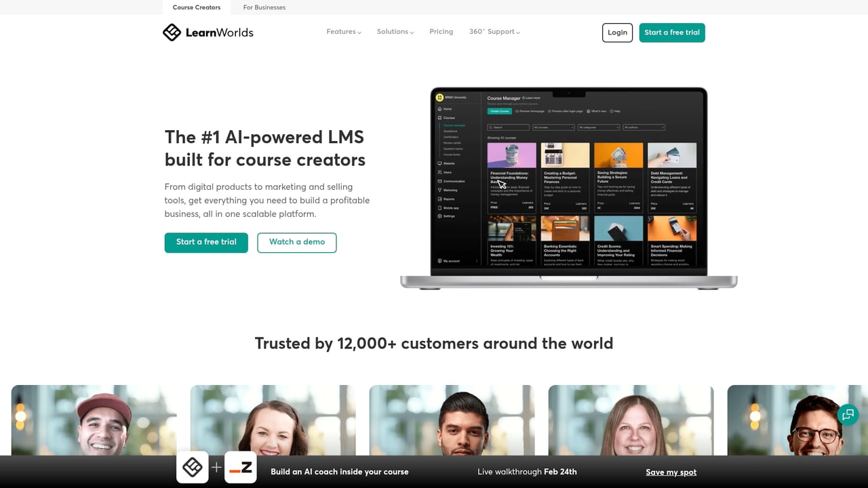Open the Users section from the dashboard sidebar
868x488 pixels.
click(439, 171)
